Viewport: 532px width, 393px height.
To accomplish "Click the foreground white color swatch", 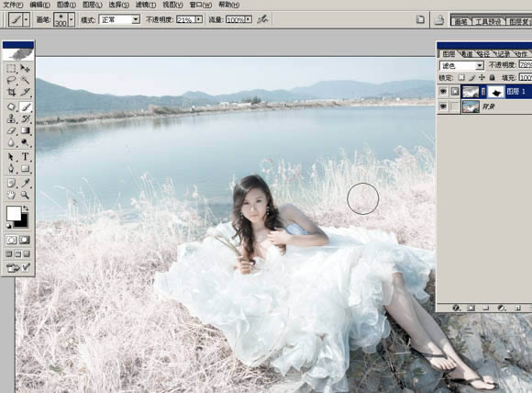I will click(x=14, y=214).
